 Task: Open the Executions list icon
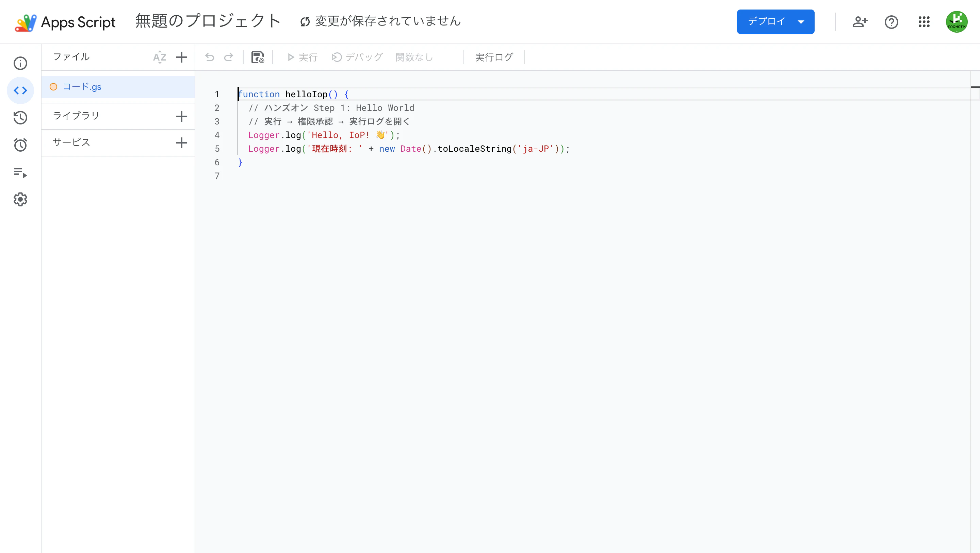(20, 172)
